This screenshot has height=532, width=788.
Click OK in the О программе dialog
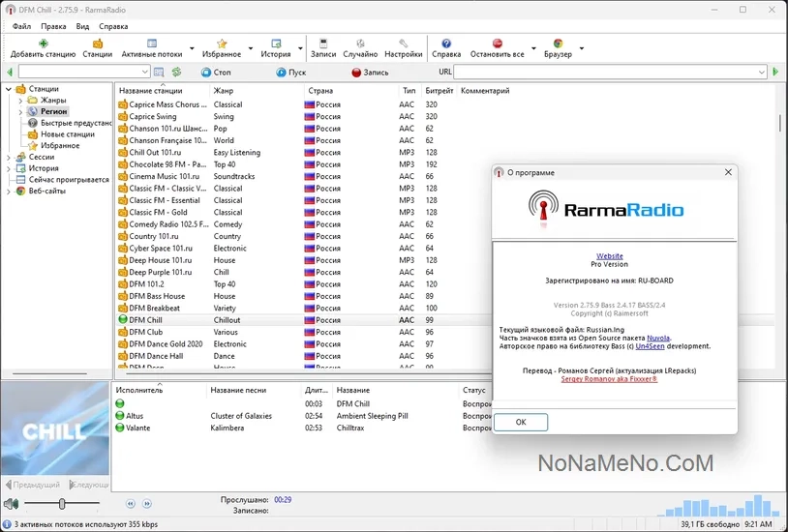(521, 422)
